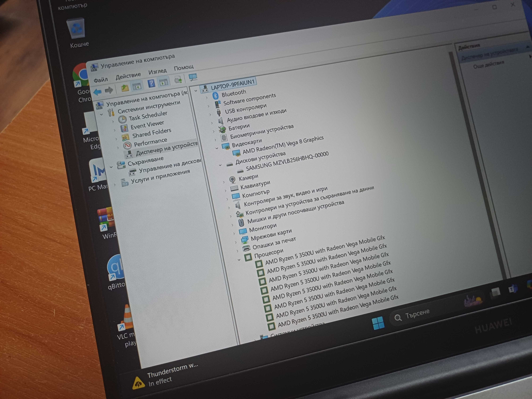This screenshot has height=399, width=532.
Task: Collapse the Процесори category
Action: click(239, 260)
